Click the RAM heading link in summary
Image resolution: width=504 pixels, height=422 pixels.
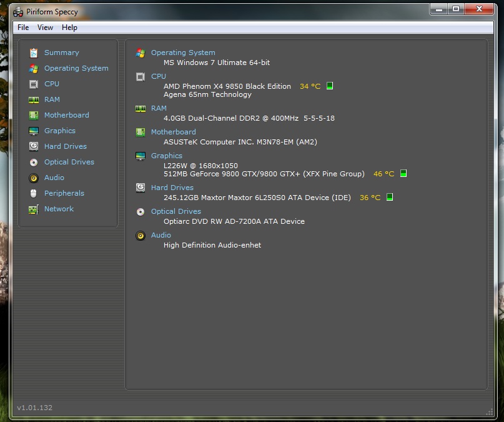(159, 108)
